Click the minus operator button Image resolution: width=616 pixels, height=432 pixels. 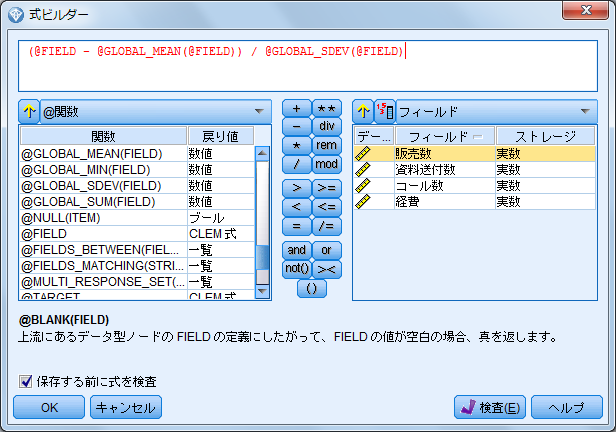[x=297, y=127]
